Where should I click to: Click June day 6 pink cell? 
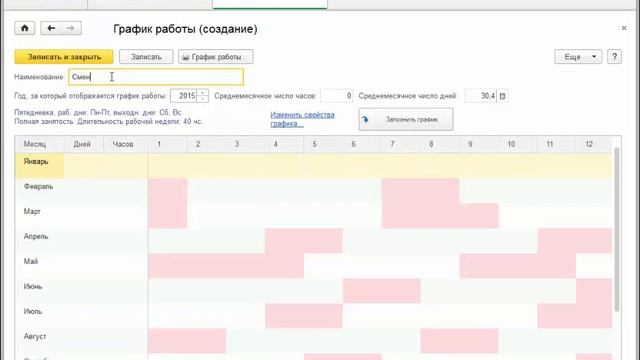pyautogui.click(x=362, y=291)
